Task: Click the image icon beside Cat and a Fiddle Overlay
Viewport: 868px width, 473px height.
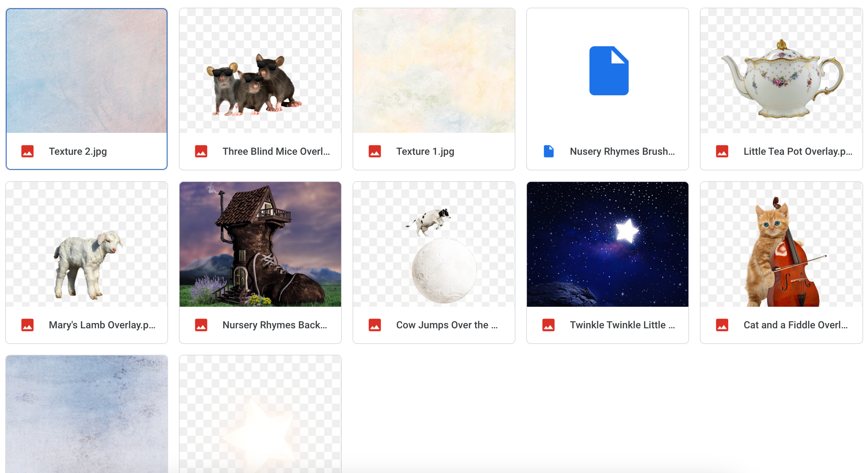Action: point(722,325)
